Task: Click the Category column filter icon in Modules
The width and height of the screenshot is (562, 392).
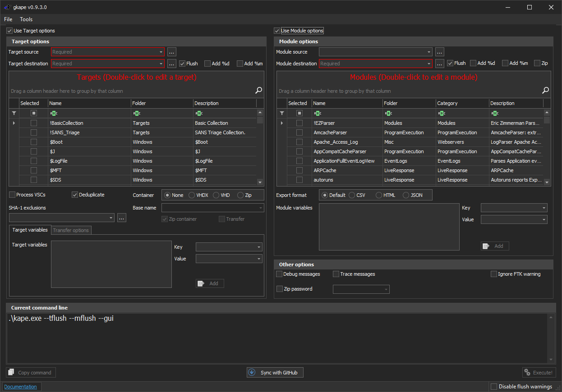Action: [442, 113]
